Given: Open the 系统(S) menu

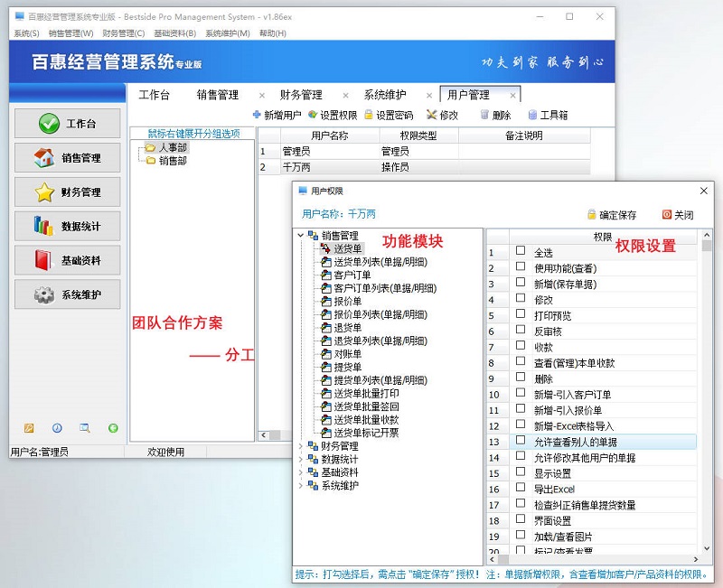Looking at the screenshot, I should point(27,33).
